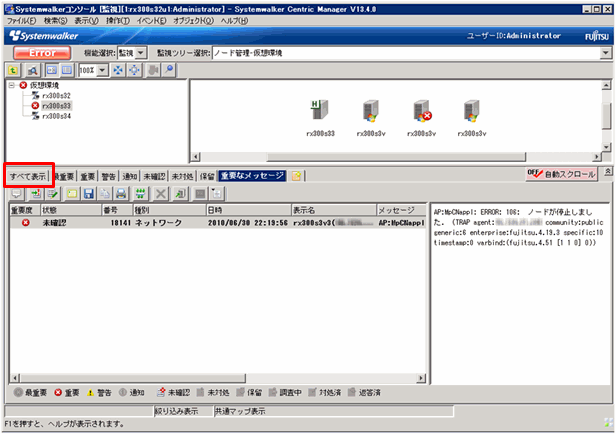Toggle the list view mode button in map toolbar

(66, 70)
